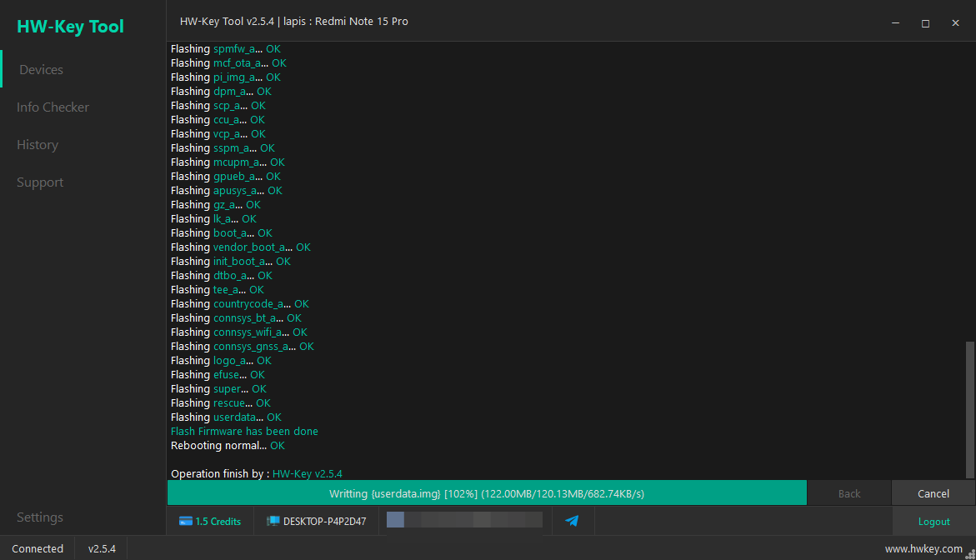The image size is (976, 560).
Task: Click the userdata.img writing progress bar
Action: click(x=487, y=492)
